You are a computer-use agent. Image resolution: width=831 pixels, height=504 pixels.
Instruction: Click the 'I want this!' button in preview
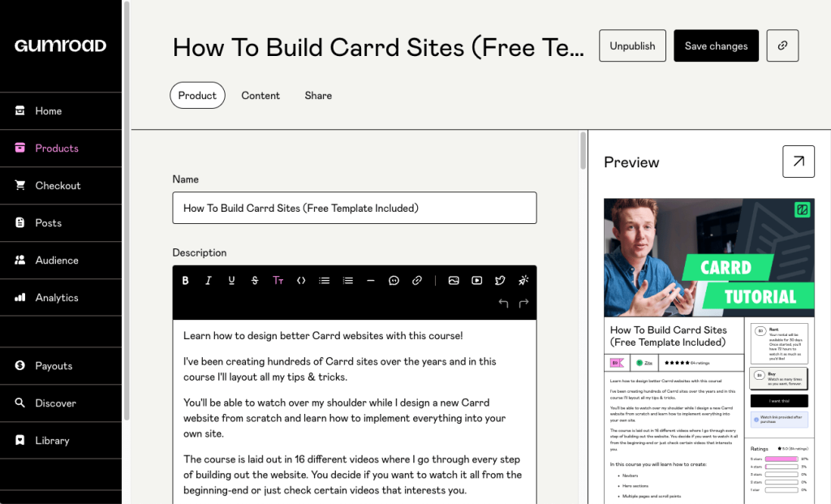779,401
